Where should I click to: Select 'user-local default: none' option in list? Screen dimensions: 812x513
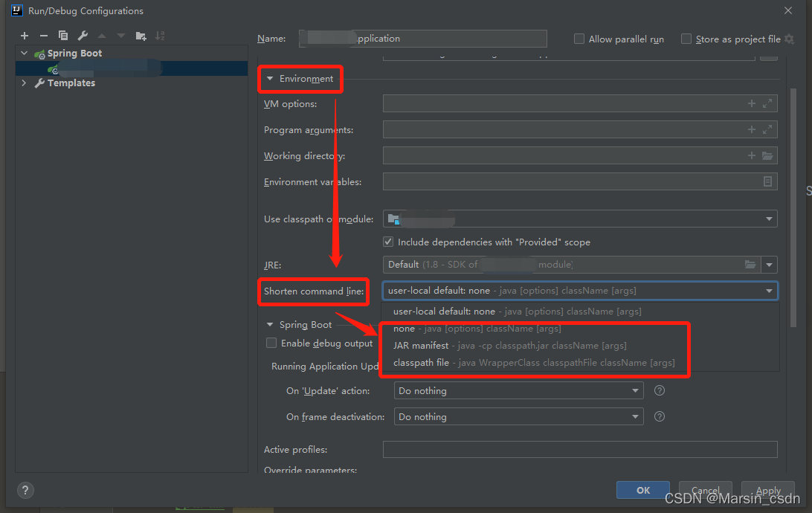pyautogui.click(x=581, y=311)
